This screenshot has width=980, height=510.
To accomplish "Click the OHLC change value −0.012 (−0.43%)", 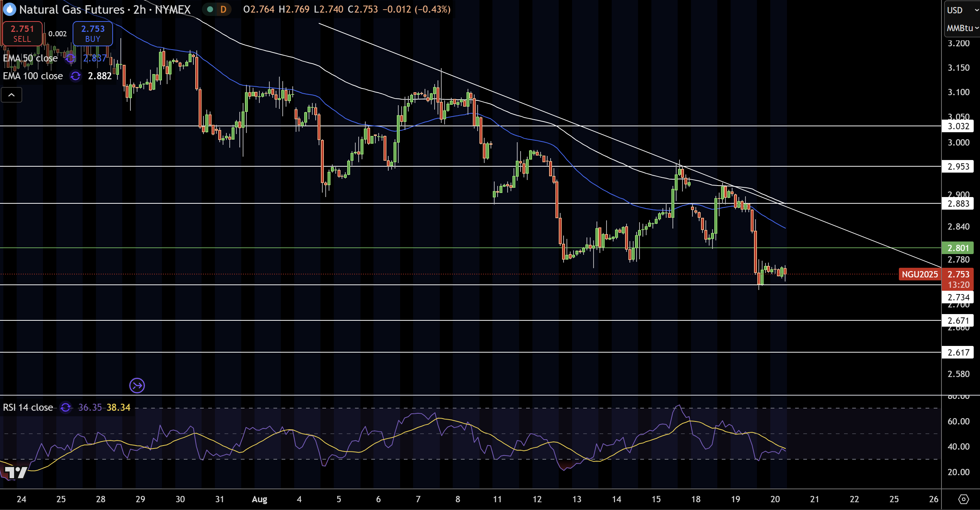I will pyautogui.click(x=416, y=9).
